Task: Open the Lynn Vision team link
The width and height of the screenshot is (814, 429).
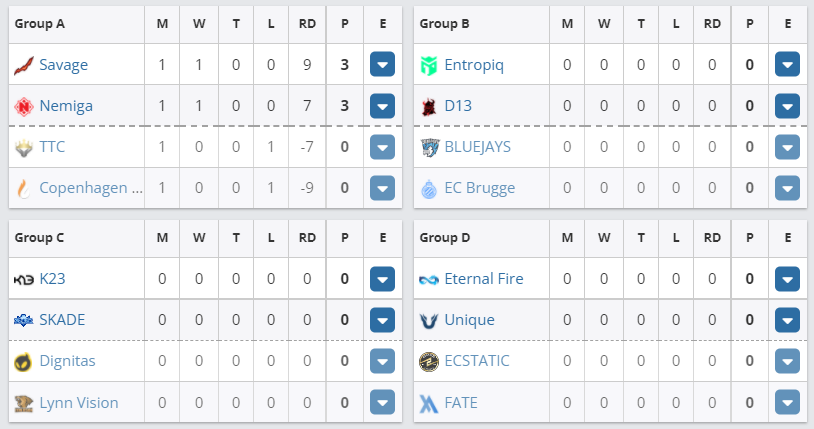Action: [79, 402]
